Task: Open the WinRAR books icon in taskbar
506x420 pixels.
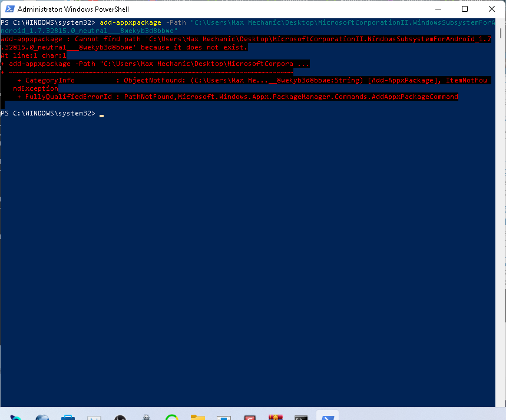Action: pos(276,417)
